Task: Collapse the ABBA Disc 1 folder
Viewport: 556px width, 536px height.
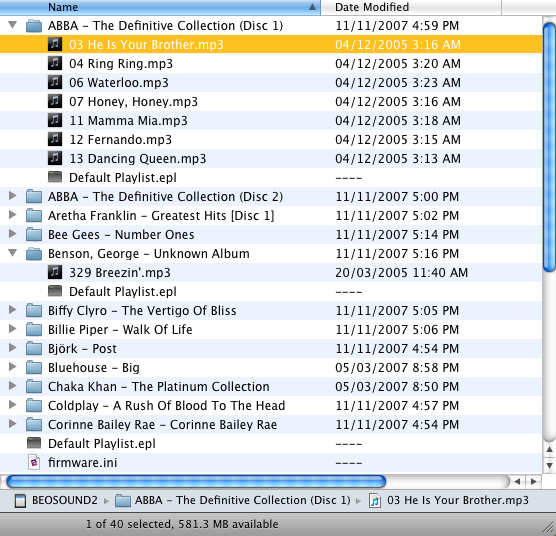Action: [x=13, y=25]
